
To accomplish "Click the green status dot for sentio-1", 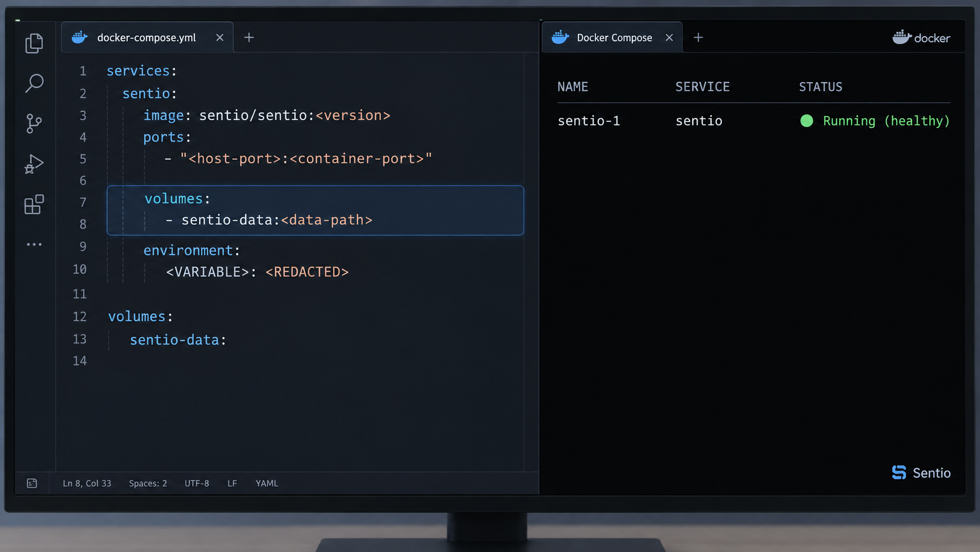I will [x=807, y=121].
